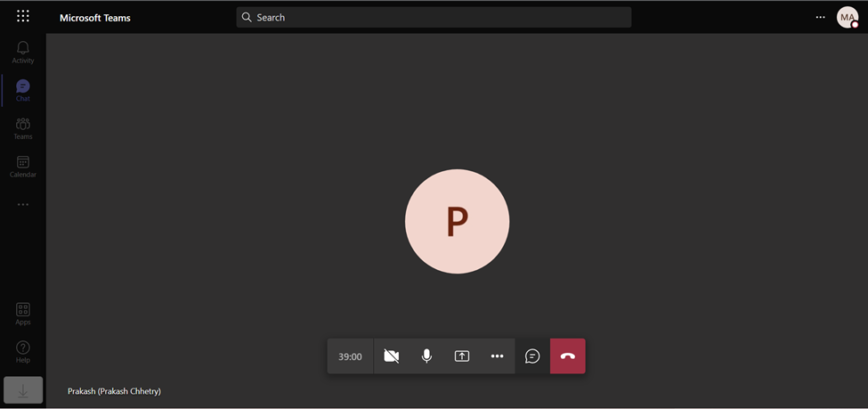This screenshot has width=868, height=409.
Task: Mute the microphone
Action: pyautogui.click(x=426, y=356)
